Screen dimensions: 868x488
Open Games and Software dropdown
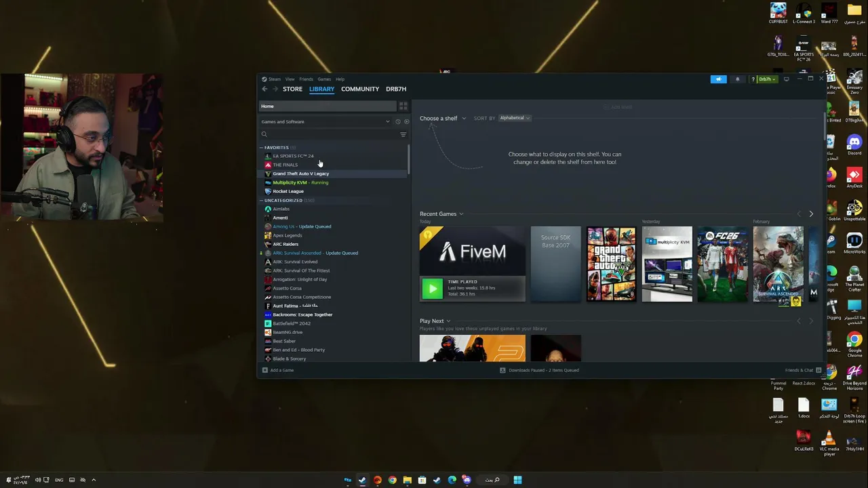tap(325, 122)
